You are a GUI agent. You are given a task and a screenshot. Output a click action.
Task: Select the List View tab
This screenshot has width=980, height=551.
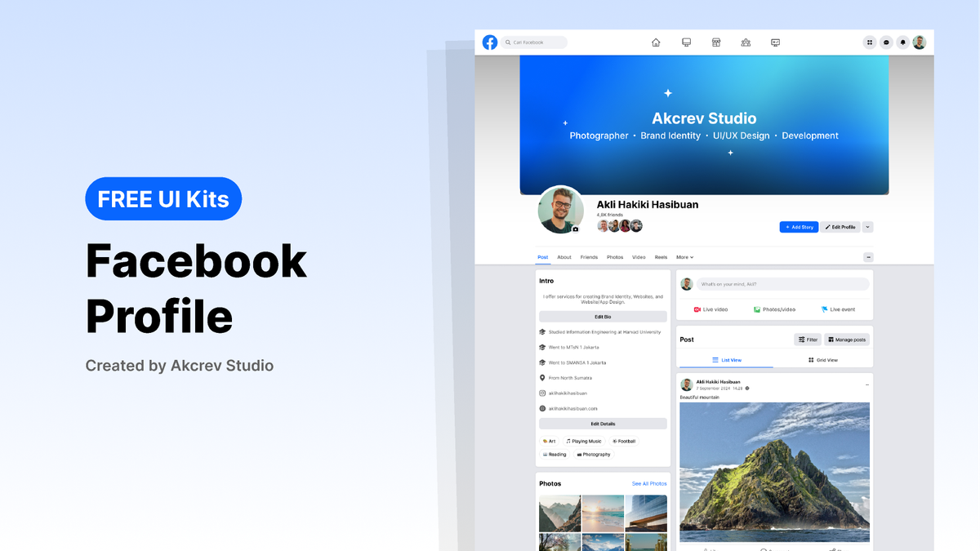point(726,360)
